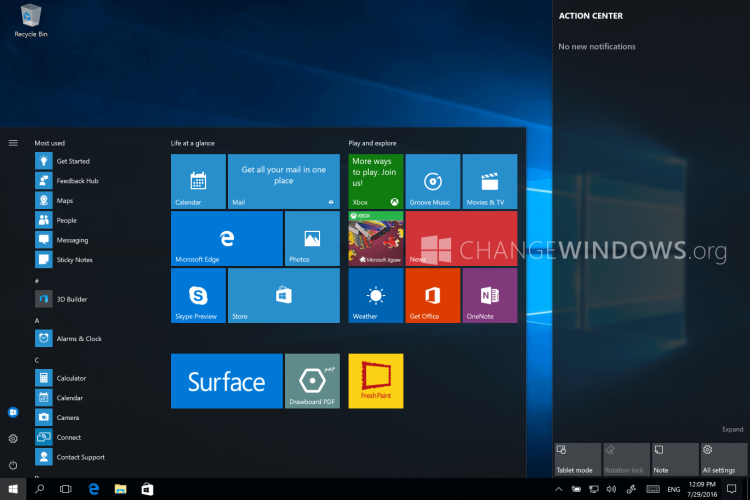This screenshot has width=750, height=500.
Task: Click the Life at a glance group header
Action: pos(193,143)
